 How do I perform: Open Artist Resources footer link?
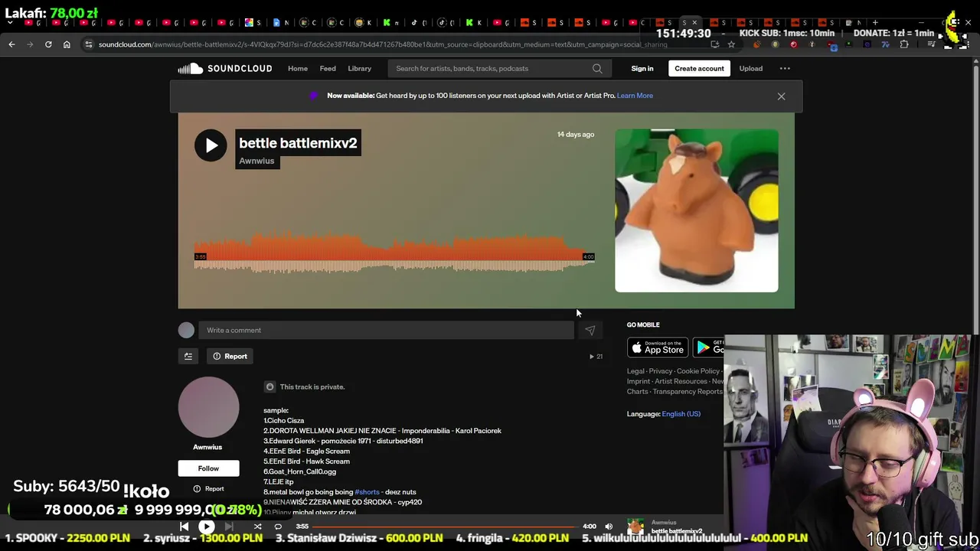(x=681, y=381)
